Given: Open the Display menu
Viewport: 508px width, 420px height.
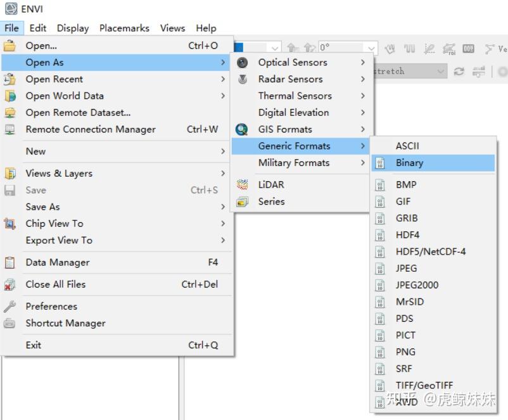Looking at the screenshot, I should [73, 29].
